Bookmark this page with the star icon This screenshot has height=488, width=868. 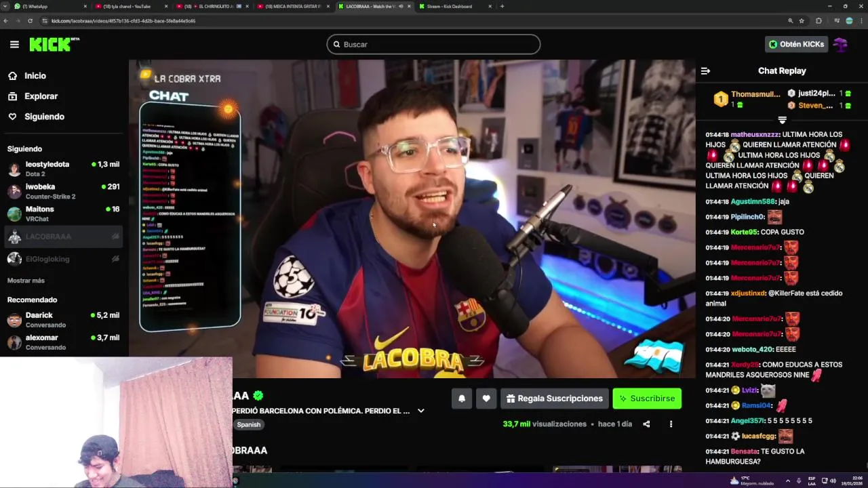(802, 21)
